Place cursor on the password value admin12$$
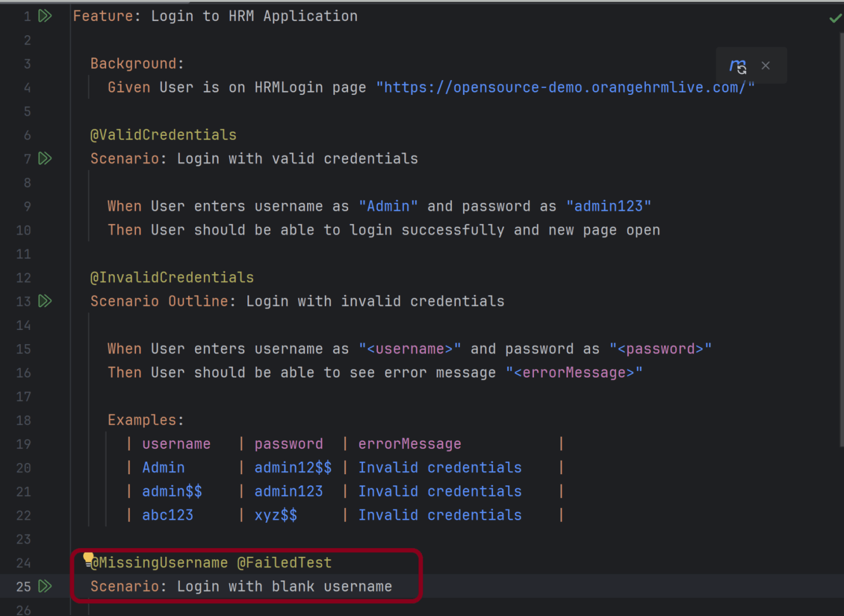Screen dimensions: 844x616 [293, 467]
